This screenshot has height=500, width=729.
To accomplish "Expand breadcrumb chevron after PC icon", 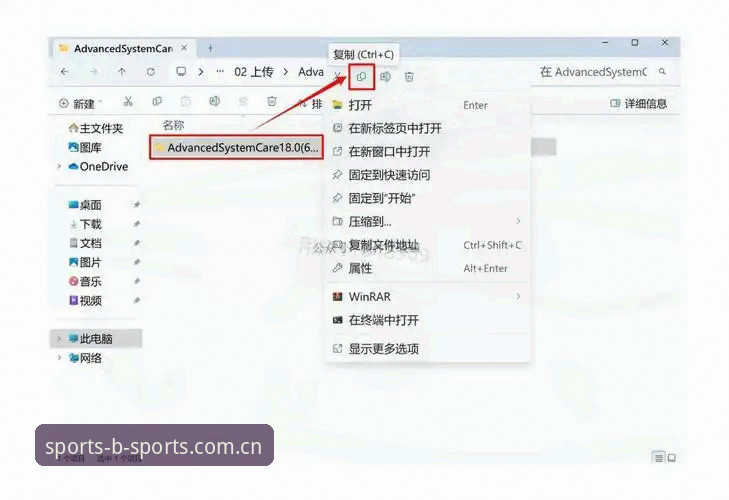I will (x=201, y=72).
